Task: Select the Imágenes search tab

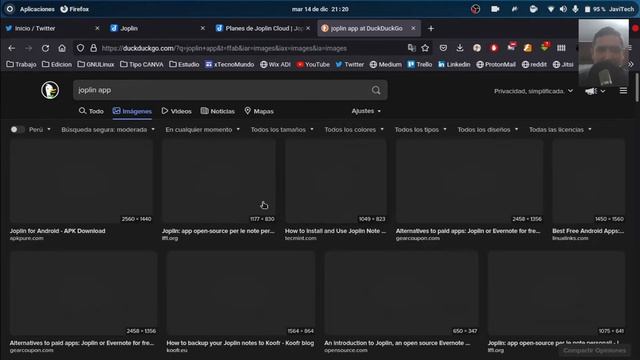Action: (132, 111)
